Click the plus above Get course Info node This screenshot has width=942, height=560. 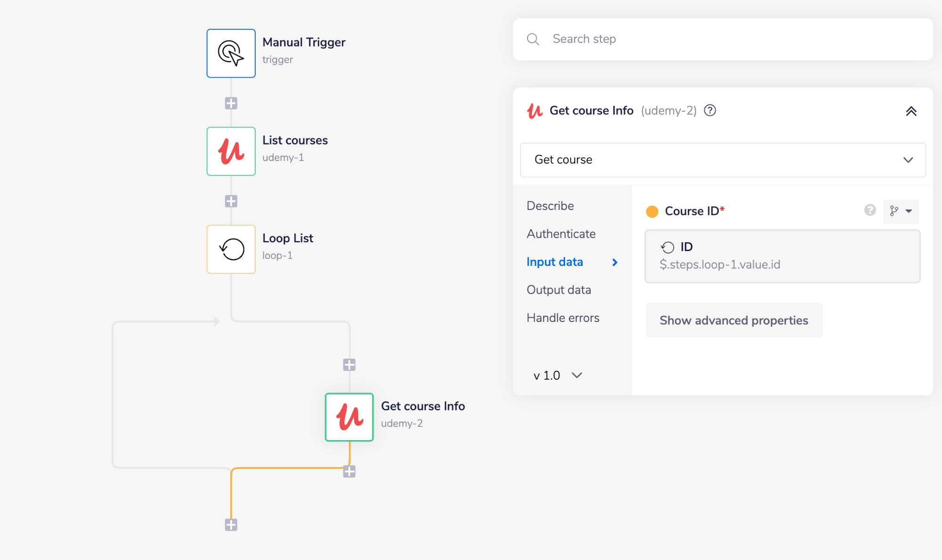[x=349, y=363]
